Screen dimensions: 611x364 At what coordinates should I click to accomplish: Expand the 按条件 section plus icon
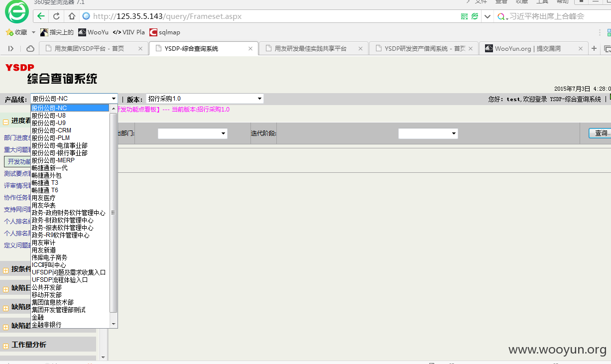[x=6, y=270]
